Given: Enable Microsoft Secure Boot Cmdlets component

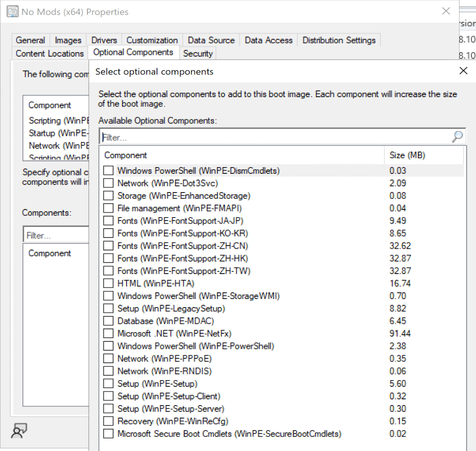Looking at the screenshot, I should click(108, 434).
